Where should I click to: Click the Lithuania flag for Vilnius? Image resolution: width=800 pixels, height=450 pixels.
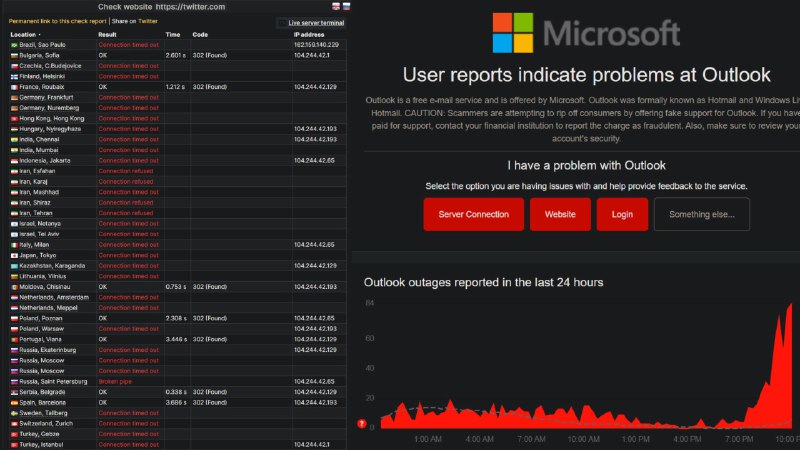pos(14,277)
